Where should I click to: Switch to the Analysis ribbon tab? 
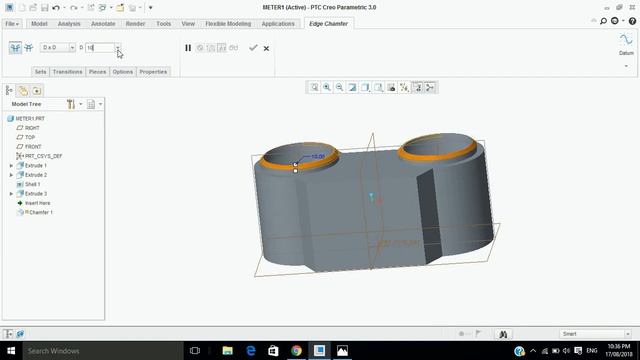(x=69, y=24)
